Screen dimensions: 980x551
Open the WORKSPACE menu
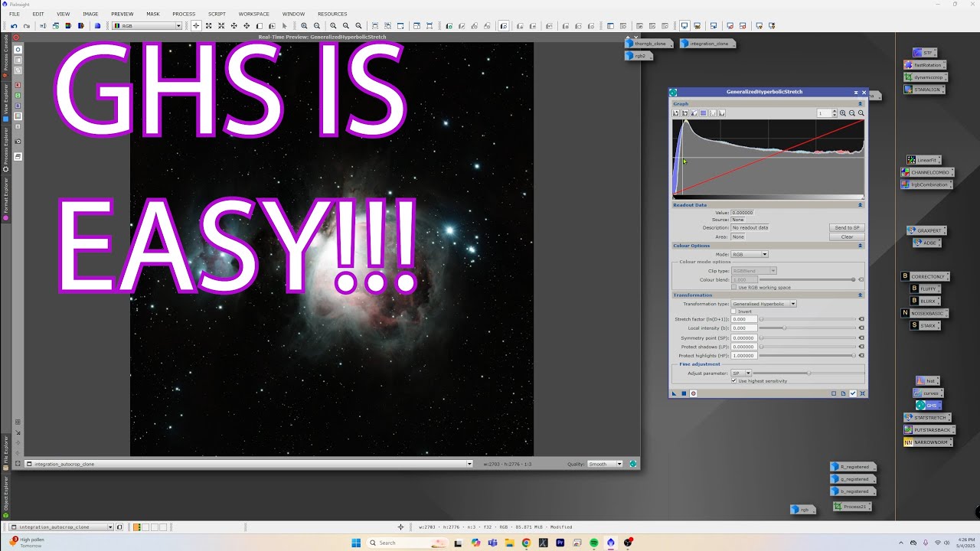254,14
